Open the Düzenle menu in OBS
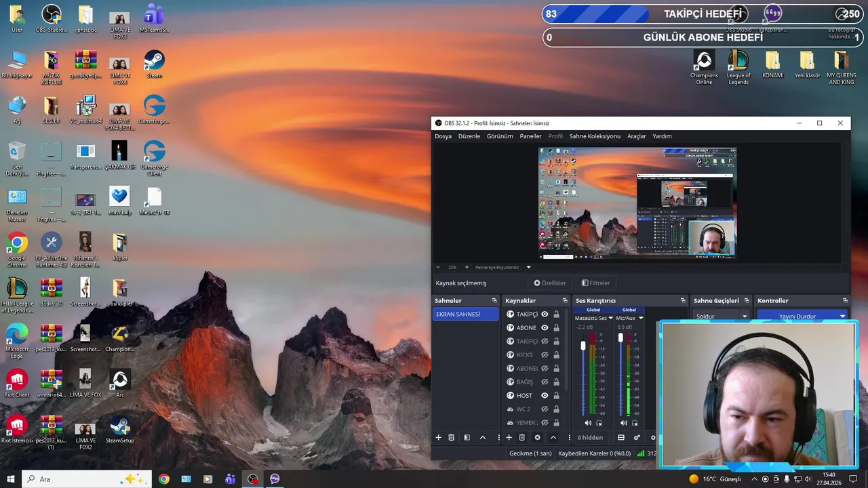 tap(469, 136)
